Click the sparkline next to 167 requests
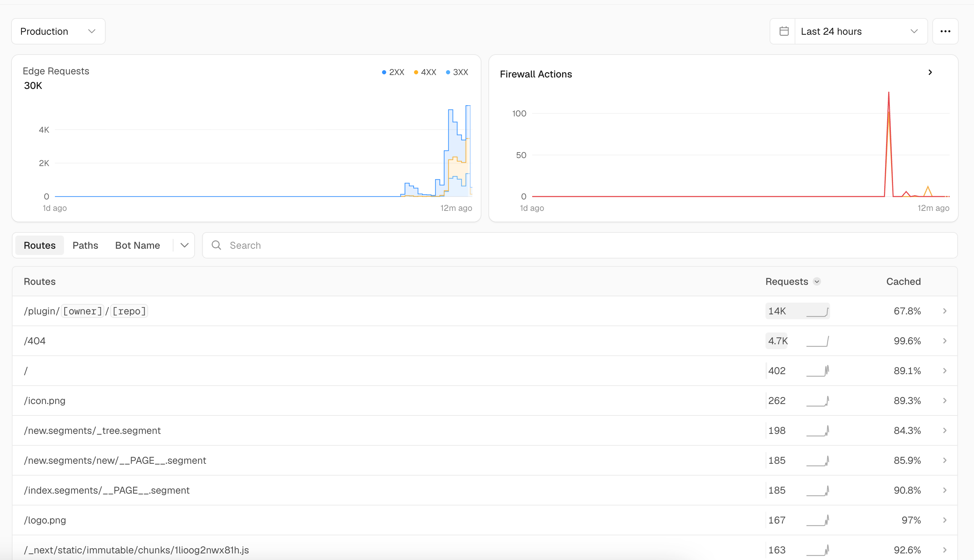974x560 pixels. tap(817, 520)
